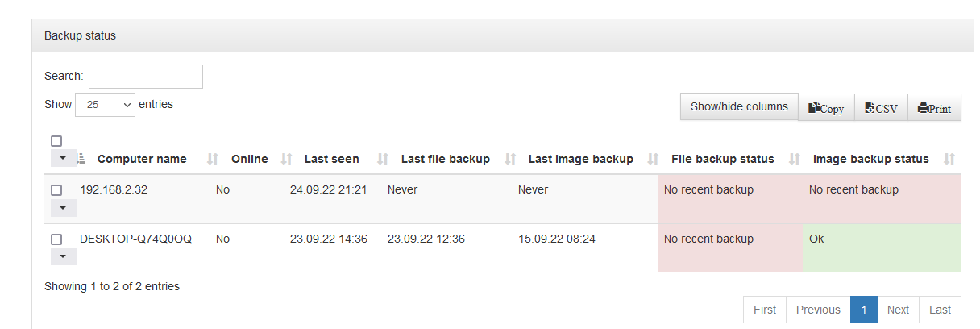Open the entries-per-page dropdown showing 25
980x329 pixels.
105,105
